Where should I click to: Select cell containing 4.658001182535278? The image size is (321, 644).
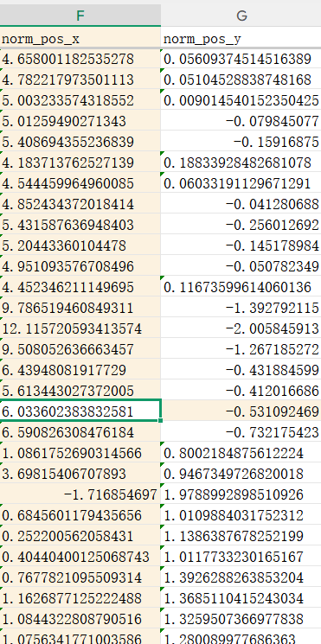[x=80, y=59]
